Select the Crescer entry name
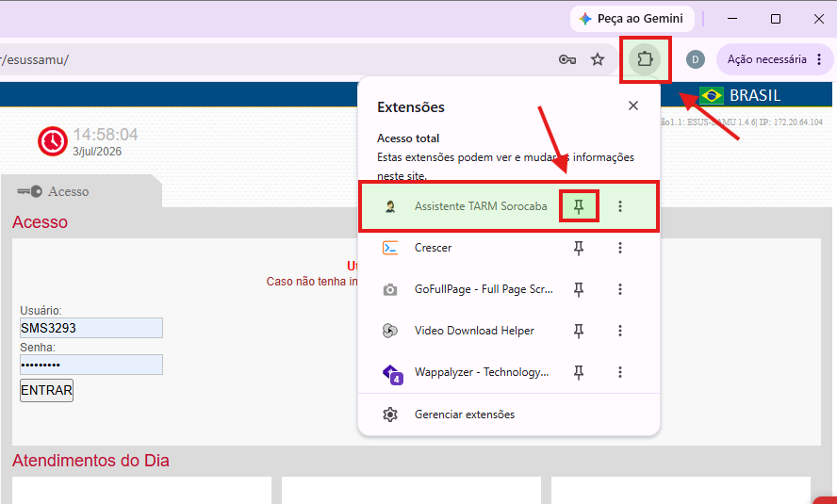837x504 pixels. click(433, 248)
